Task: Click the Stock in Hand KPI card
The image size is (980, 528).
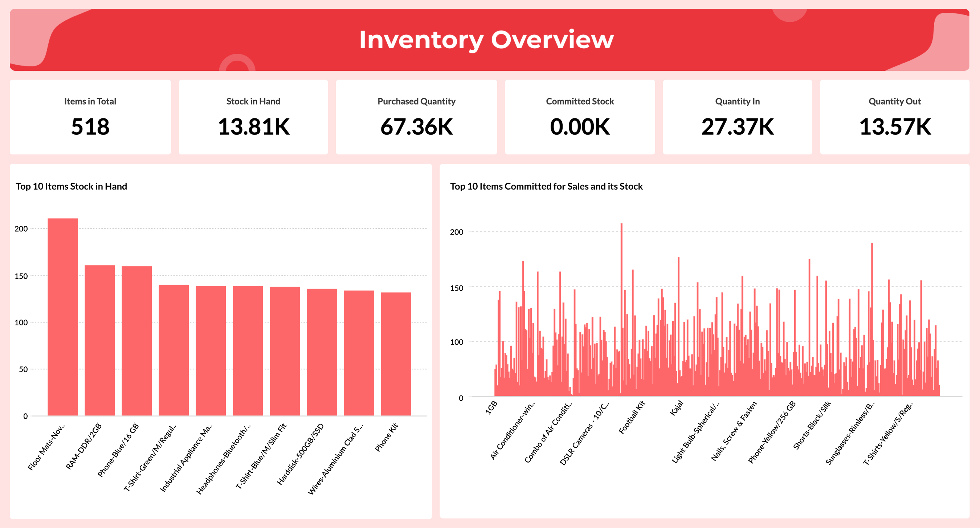Action: tap(253, 117)
